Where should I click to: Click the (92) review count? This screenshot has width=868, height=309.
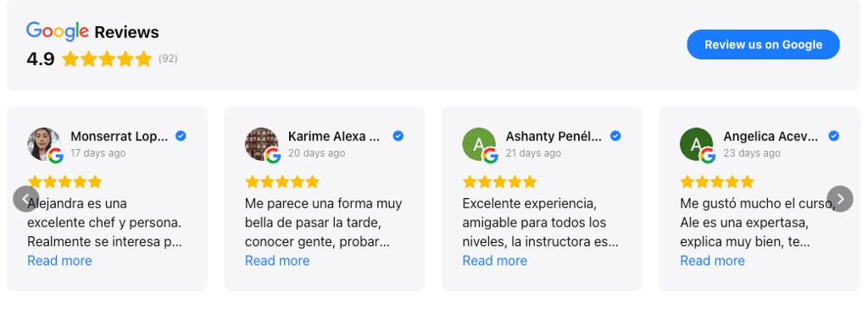coord(168,58)
